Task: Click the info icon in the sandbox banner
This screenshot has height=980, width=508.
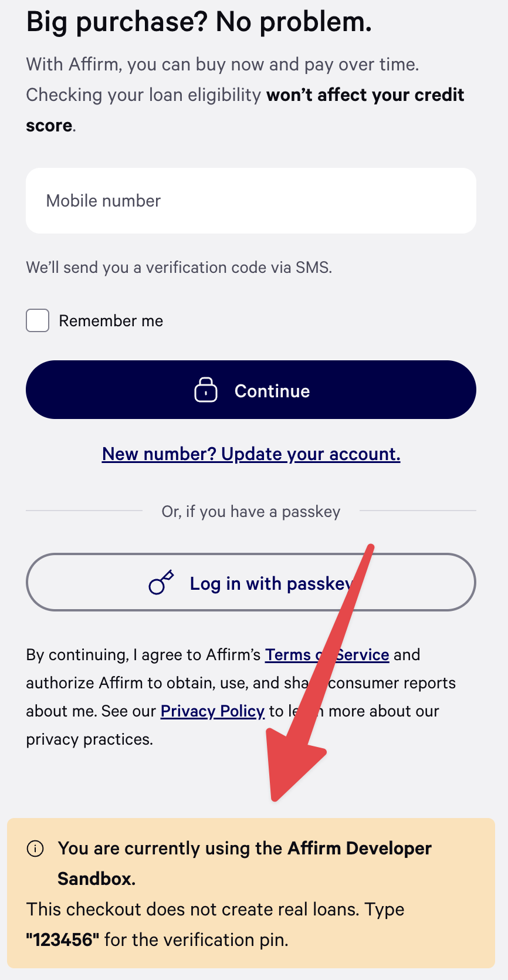Action: 36,849
